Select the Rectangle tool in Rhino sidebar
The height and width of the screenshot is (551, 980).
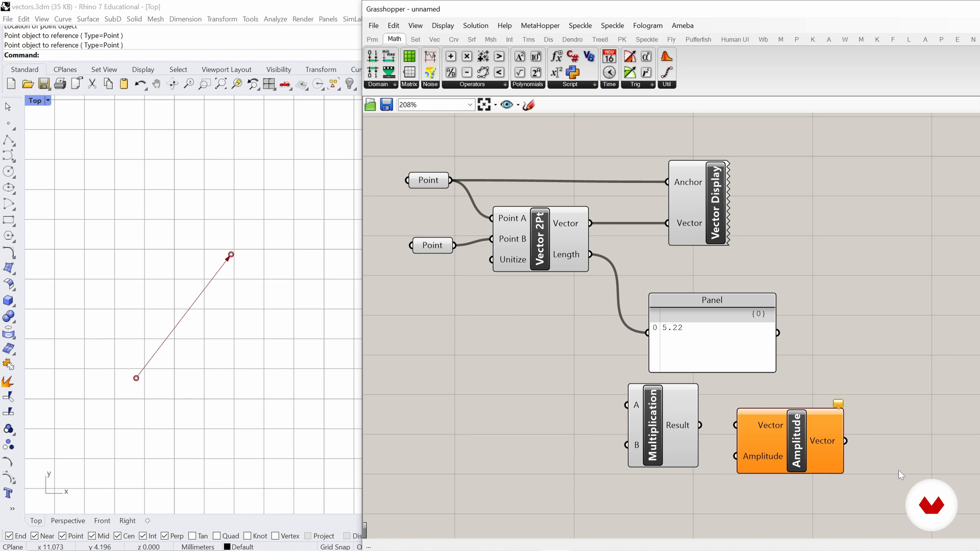point(8,220)
